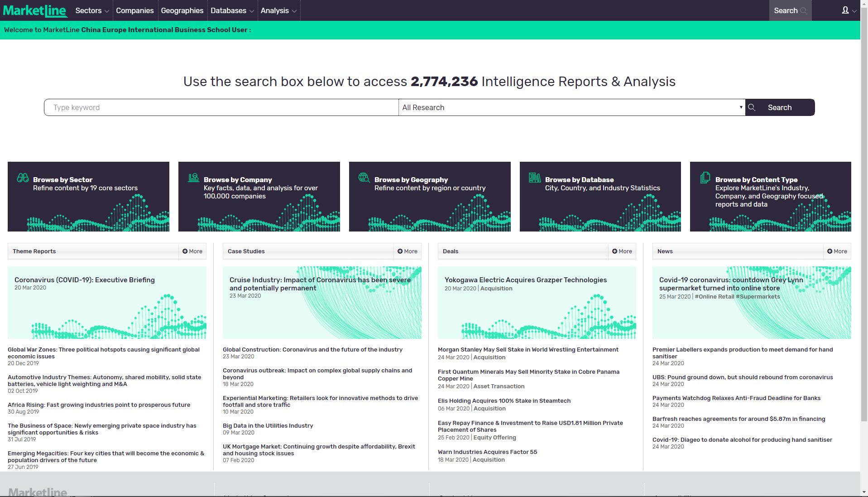This screenshot has width=868, height=497.
Task: Open Covid-19 Grey Lynn supermarket news story
Action: point(731,284)
